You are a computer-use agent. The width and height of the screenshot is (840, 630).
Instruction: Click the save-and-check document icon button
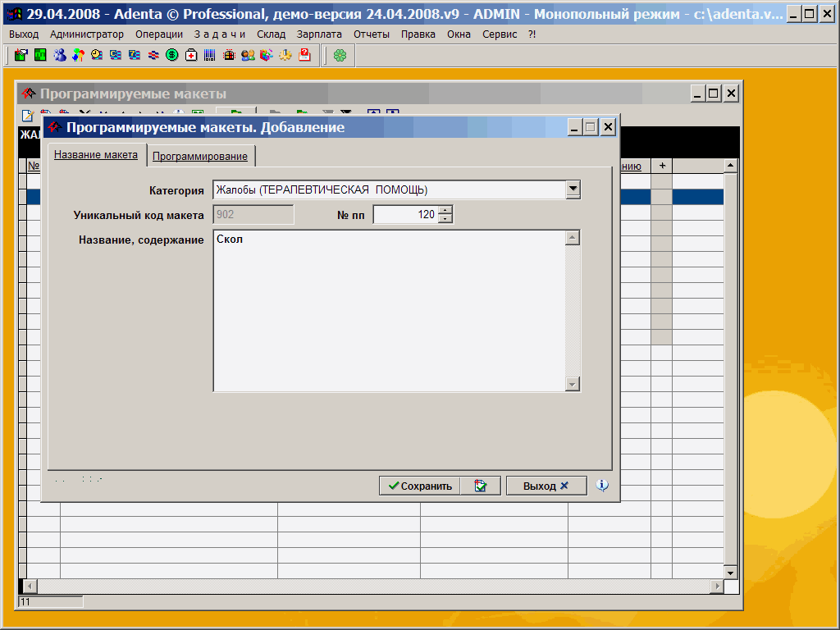481,486
